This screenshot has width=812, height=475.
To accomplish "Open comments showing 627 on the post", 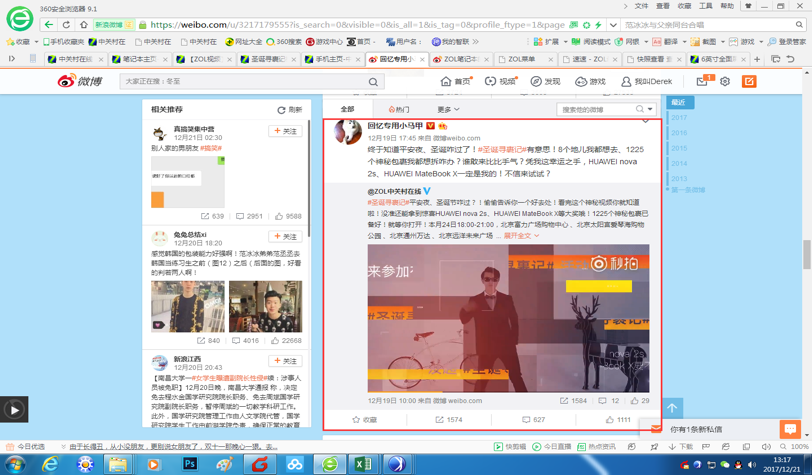I will [533, 420].
